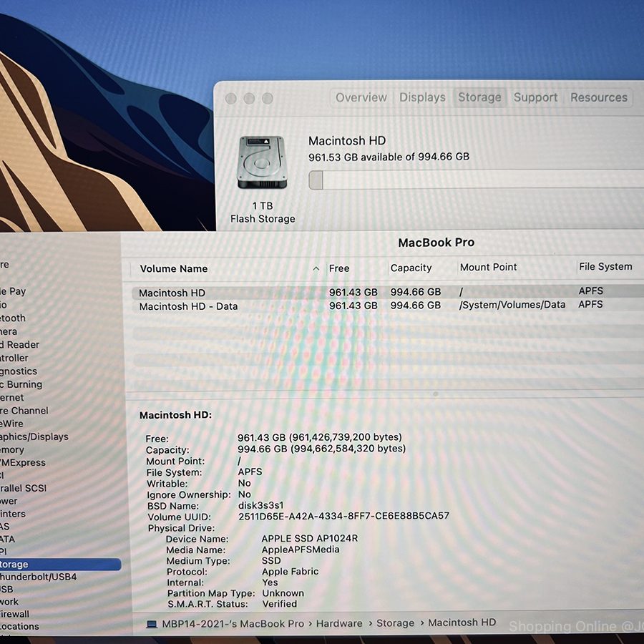
Task: Select Bluetooth in the sidebar
Action: 13,318
